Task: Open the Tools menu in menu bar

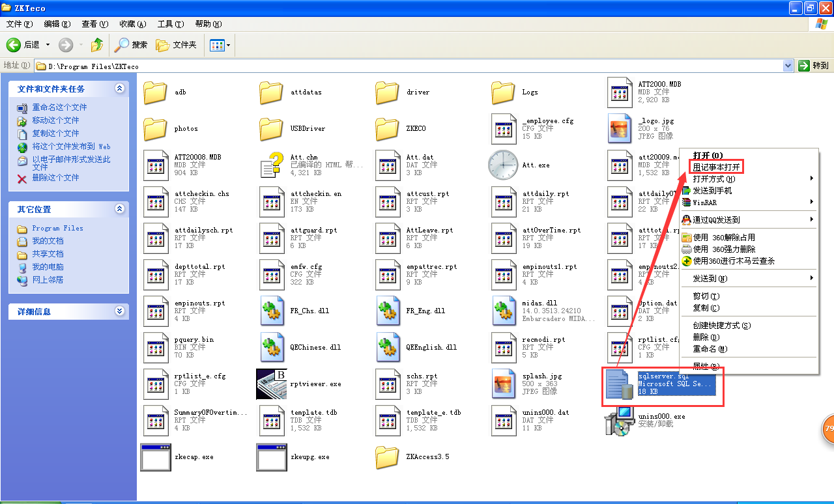Action: click(170, 24)
